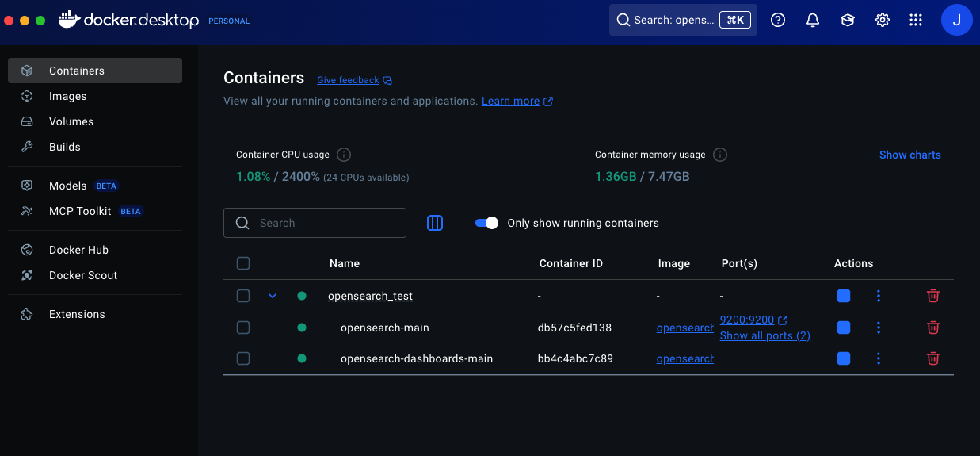Open the opensearch_test container group
980x456 pixels.
(x=370, y=296)
